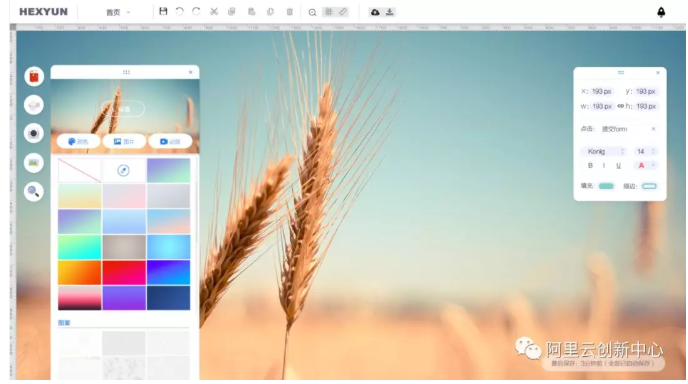Open the 首页 page dropdown
688x384 pixels.
[x=118, y=12]
